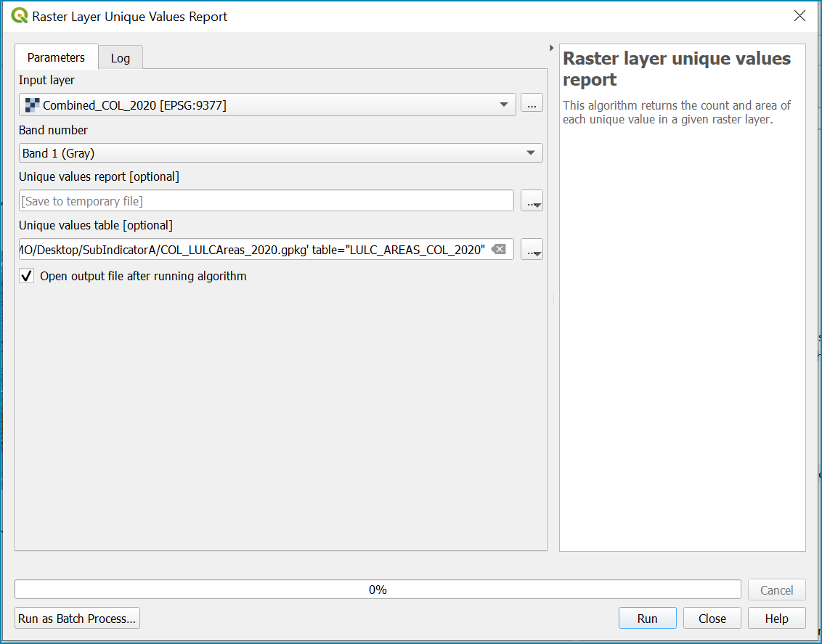Image resolution: width=822 pixels, height=644 pixels.
Task: Click the Unique values report file field
Action: [266, 200]
